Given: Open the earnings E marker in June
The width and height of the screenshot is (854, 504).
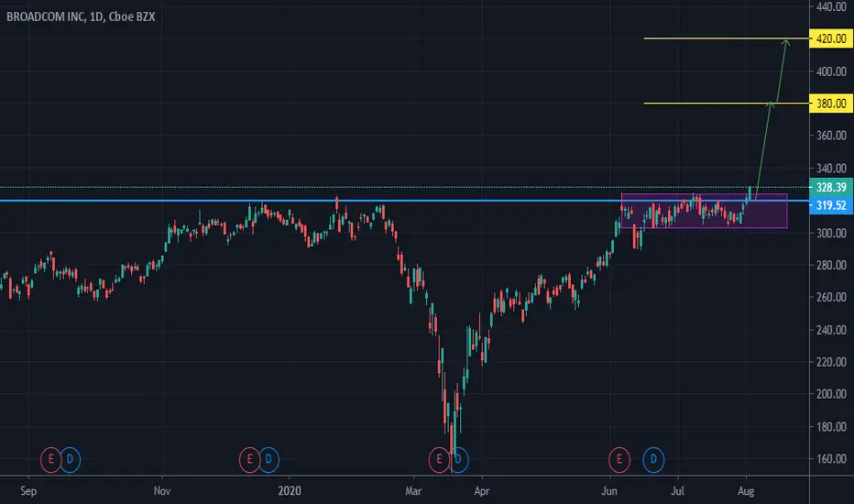Looking at the screenshot, I should pos(619,459).
